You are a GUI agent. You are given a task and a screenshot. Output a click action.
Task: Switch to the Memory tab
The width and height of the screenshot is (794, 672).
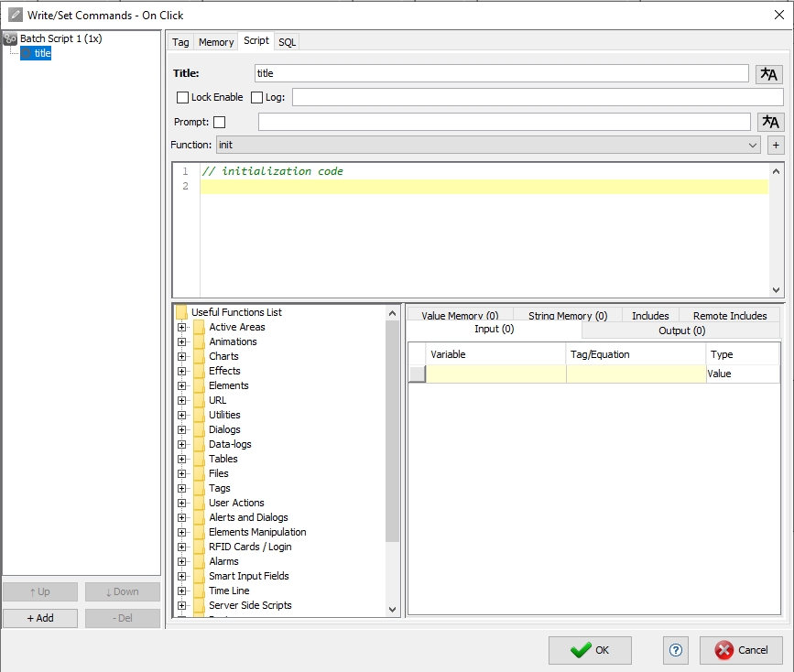(x=216, y=42)
